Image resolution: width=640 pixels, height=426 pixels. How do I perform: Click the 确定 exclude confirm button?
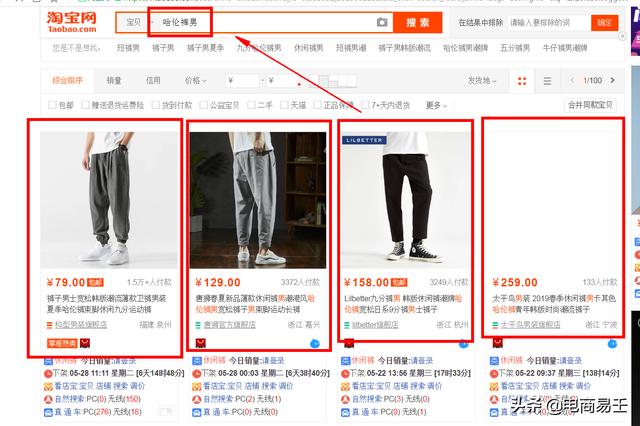click(x=604, y=22)
